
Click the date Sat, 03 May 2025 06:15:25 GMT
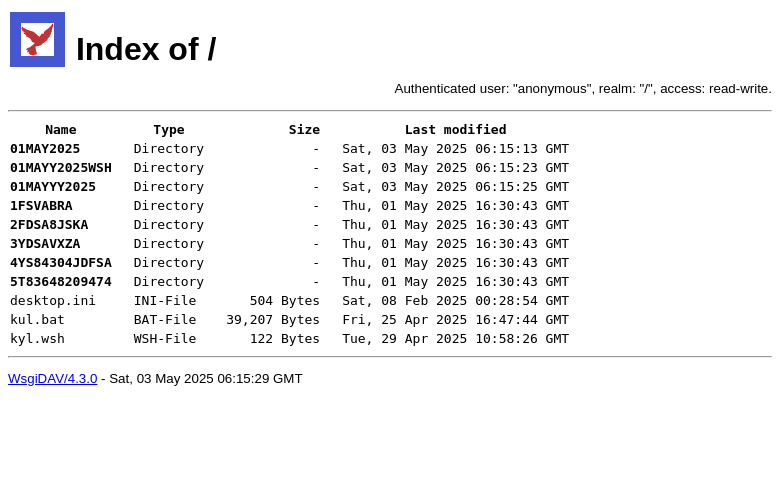tap(455, 187)
